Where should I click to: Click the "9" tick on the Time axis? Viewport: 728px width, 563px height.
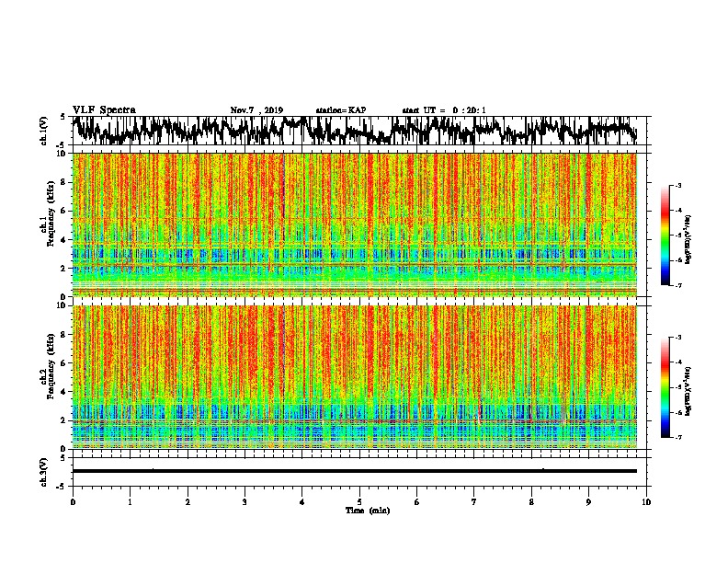(588, 502)
